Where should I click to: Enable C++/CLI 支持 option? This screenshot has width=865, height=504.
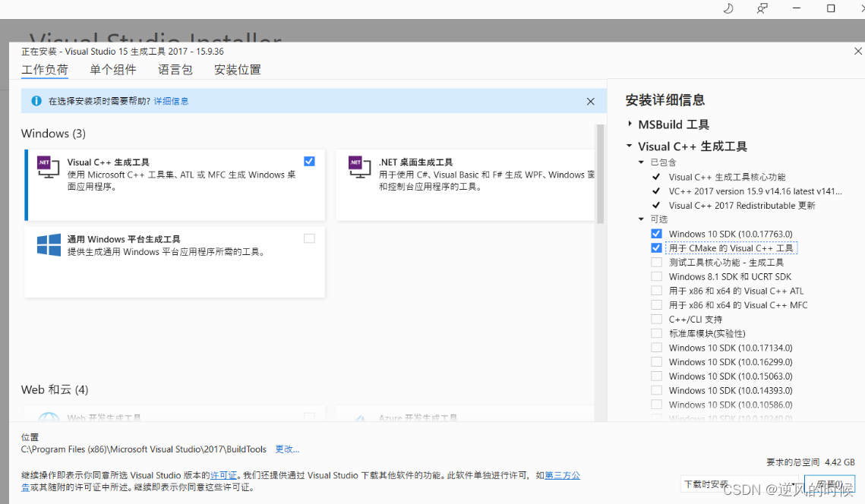click(656, 319)
